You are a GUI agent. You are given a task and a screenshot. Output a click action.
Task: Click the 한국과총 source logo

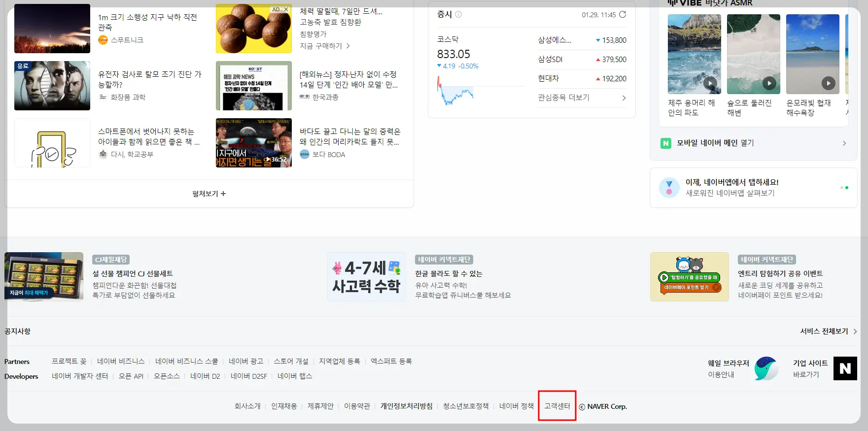coord(305,97)
